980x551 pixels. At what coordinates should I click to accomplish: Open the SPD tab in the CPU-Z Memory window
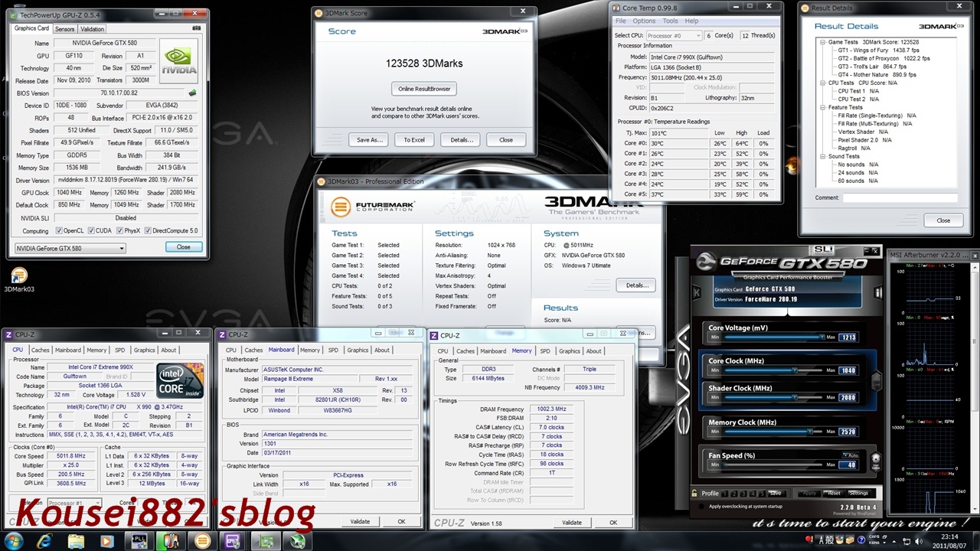tap(544, 351)
